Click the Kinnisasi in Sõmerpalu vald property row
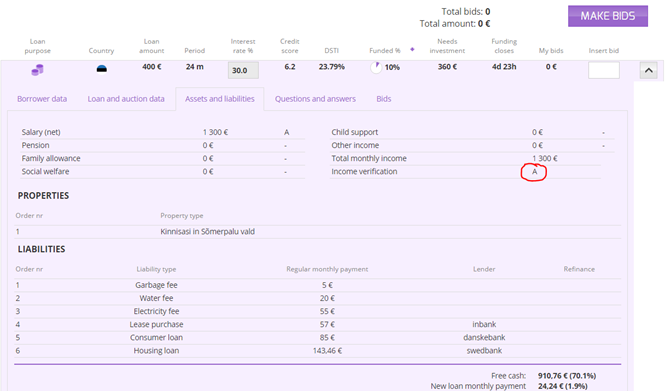This screenshot has width=665, height=391. pyautogui.click(x=318, y=232)
